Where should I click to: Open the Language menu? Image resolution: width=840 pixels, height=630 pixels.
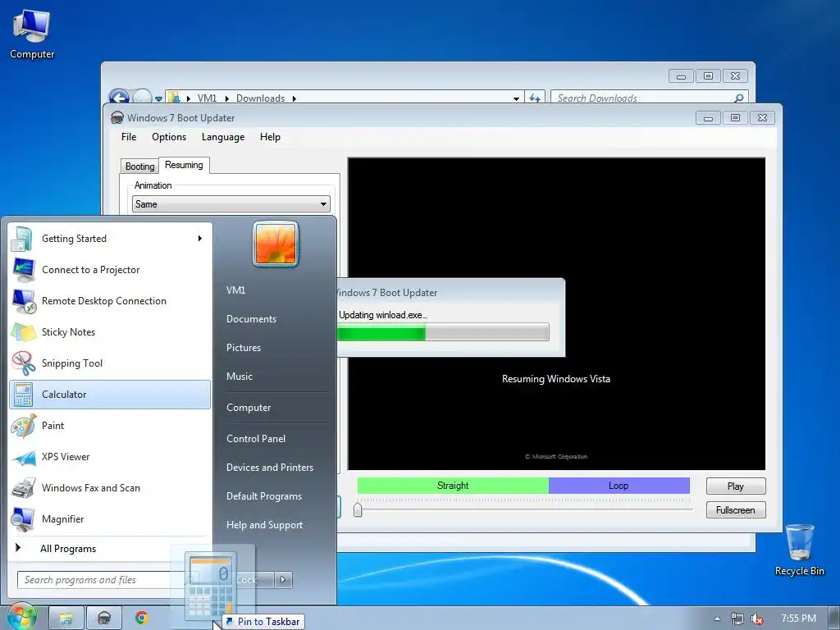223,137
